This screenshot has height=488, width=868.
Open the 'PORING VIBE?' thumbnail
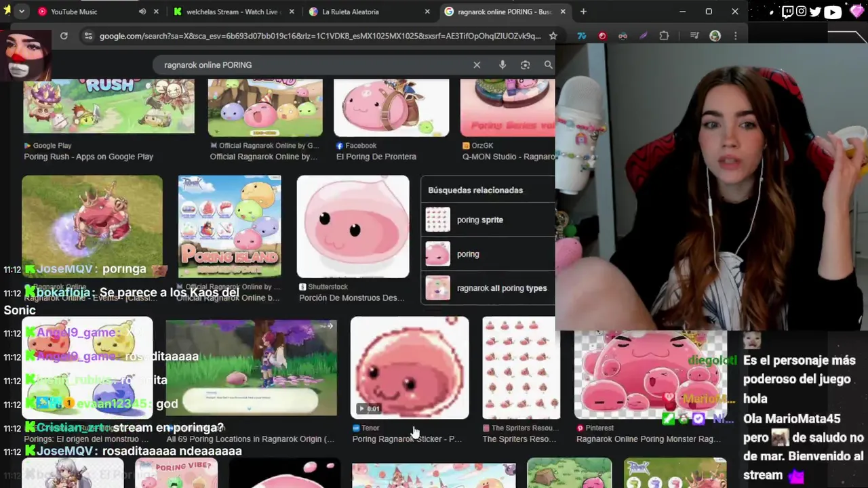(176, 473)
